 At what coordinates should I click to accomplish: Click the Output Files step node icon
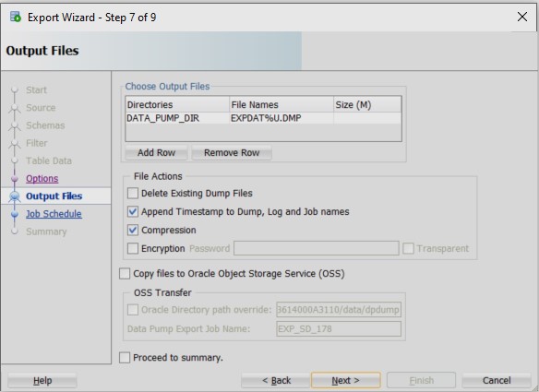coord(15,196)
